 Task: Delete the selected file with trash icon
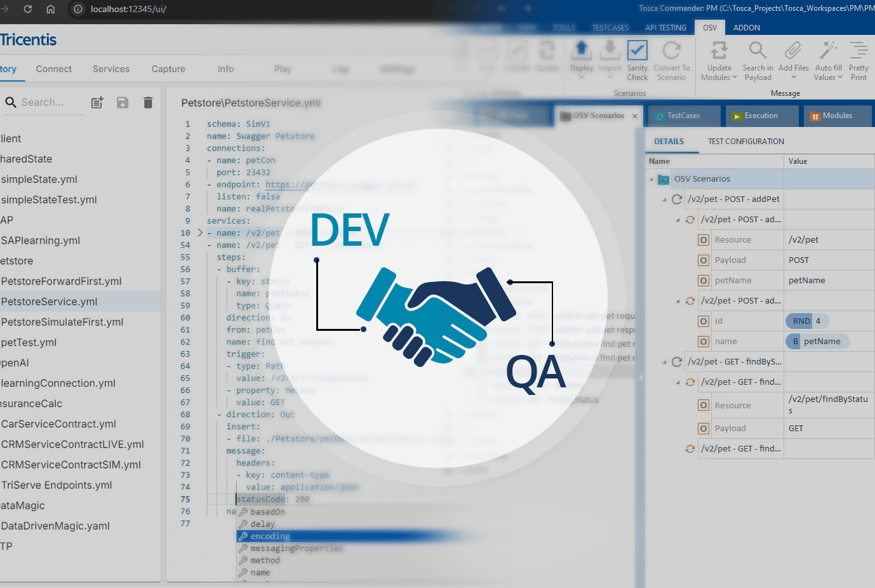(148, 102)
